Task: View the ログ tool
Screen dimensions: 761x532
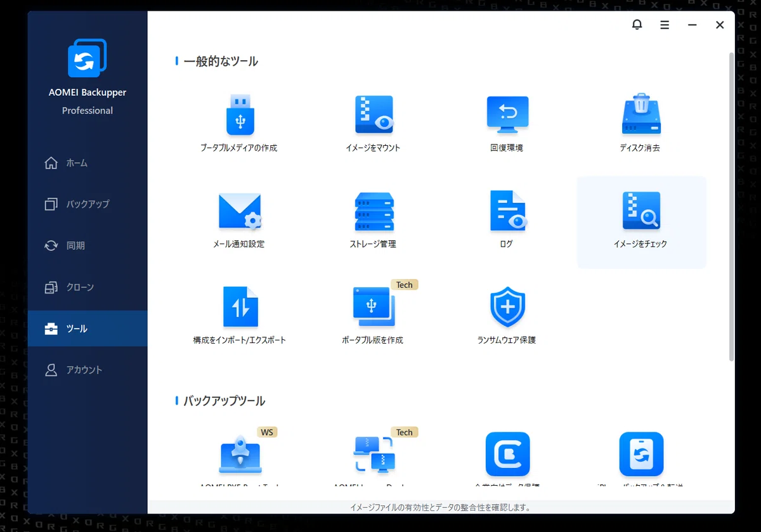Action: 507,220
